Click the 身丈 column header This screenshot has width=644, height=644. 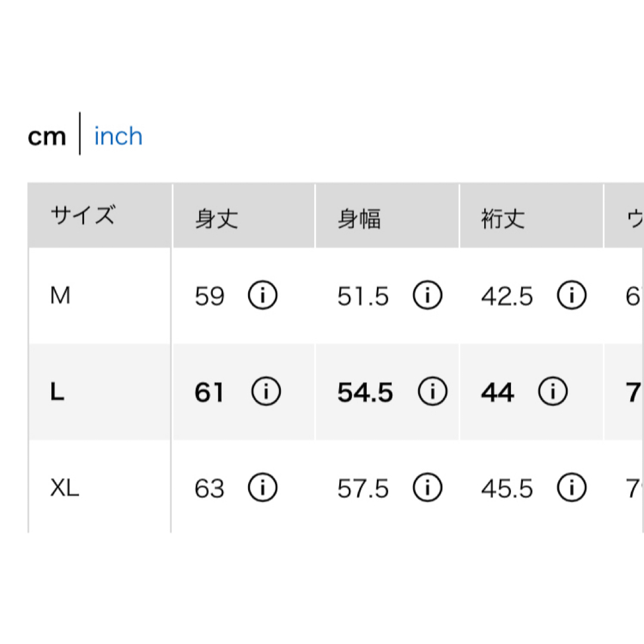coord(216,218)
